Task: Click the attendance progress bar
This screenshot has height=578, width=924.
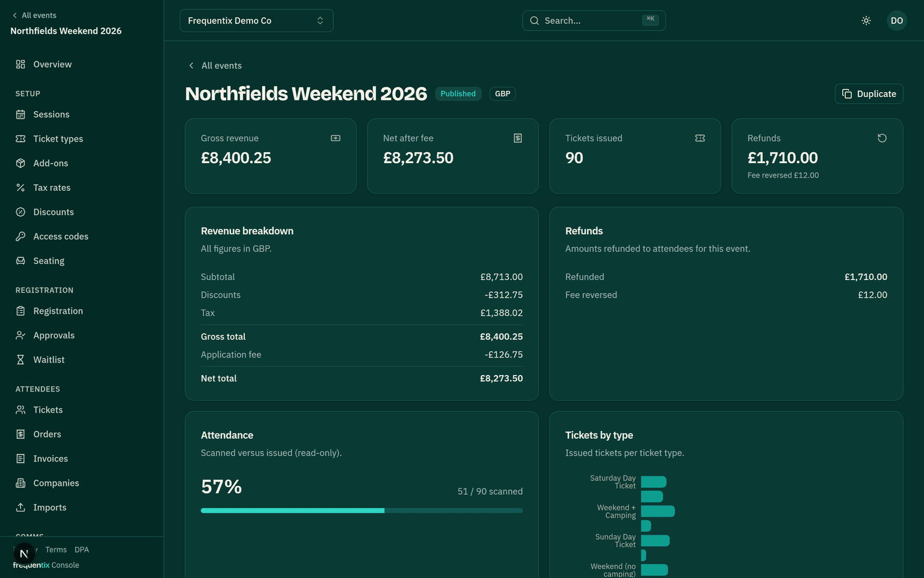Action: coord(362,511)
